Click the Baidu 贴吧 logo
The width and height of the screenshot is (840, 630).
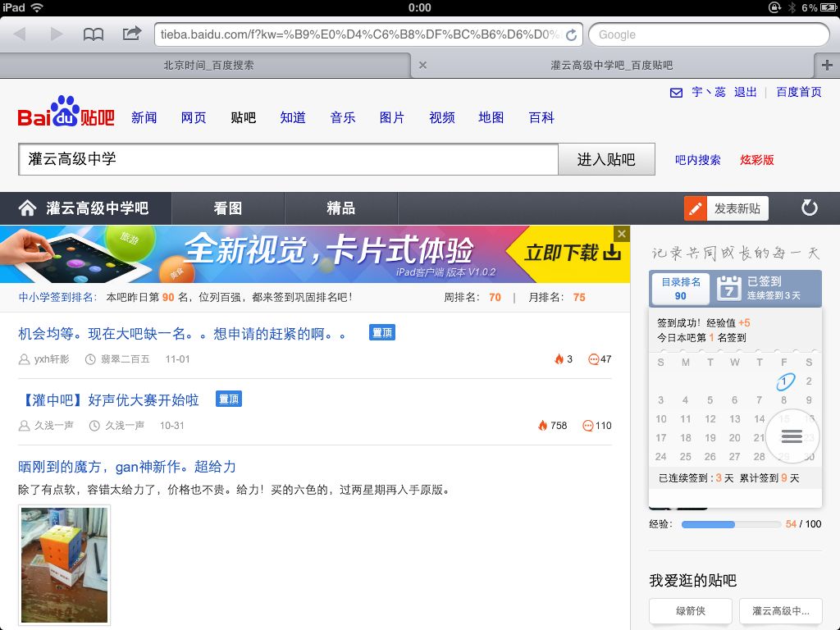[66, 112]
